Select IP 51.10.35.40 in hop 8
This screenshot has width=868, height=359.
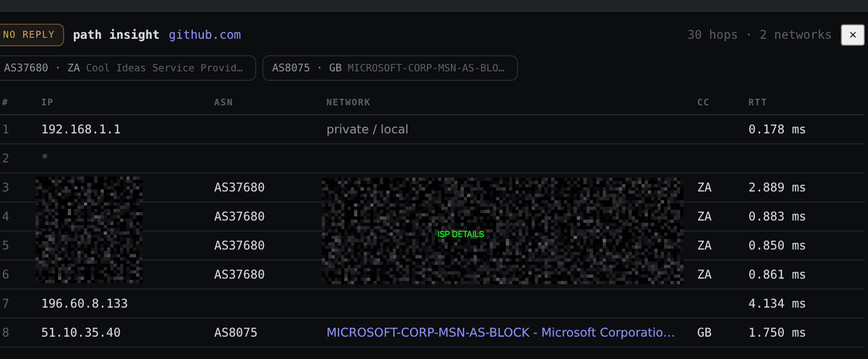pyautogui.click(x=81, y=332)
